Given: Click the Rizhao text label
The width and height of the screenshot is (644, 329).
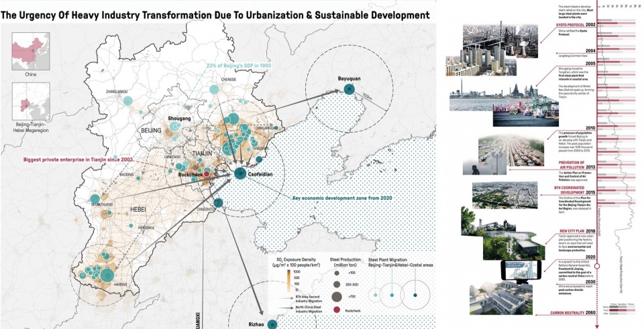Looking at the screenshot, I should point(256,324).
